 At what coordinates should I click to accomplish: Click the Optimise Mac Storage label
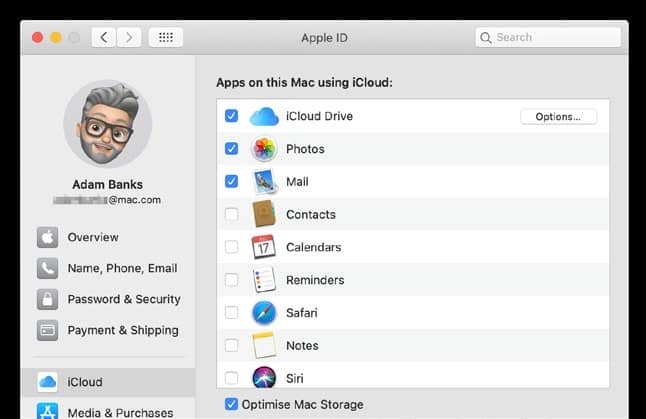pyautogui.click(x=302, y=405)
